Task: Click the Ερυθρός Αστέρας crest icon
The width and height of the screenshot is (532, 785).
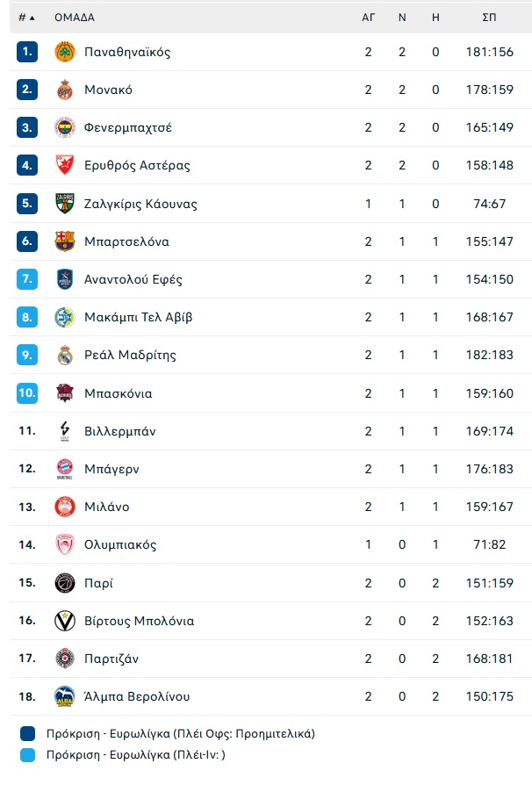Action: click(65, 165)
